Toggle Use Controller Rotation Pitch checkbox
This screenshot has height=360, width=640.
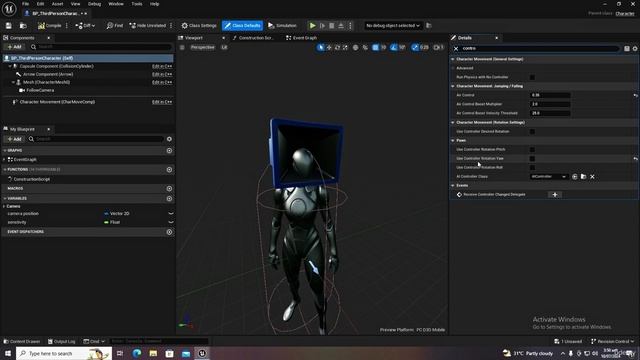pos(532,149)
